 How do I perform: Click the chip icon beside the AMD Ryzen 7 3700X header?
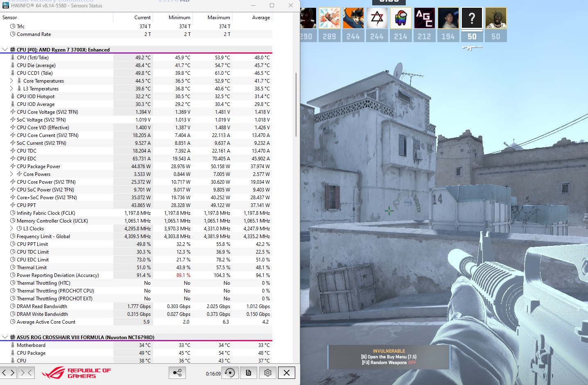click(13, 50)
